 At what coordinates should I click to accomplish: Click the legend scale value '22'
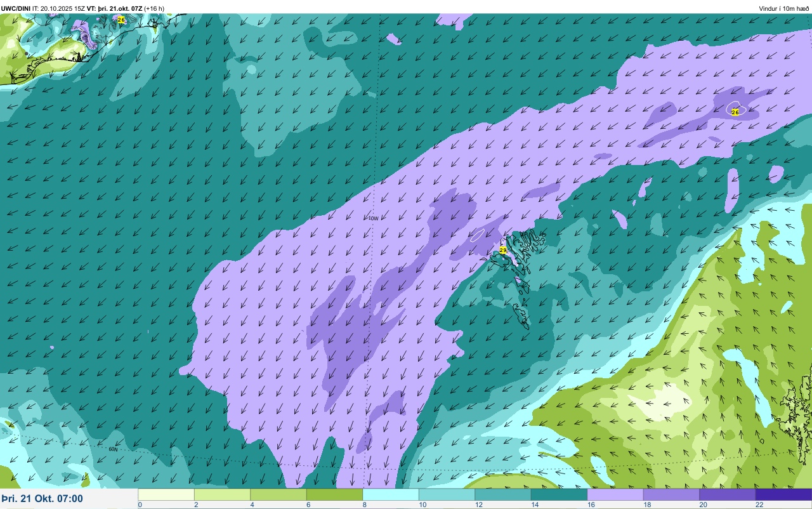(758, 505)
